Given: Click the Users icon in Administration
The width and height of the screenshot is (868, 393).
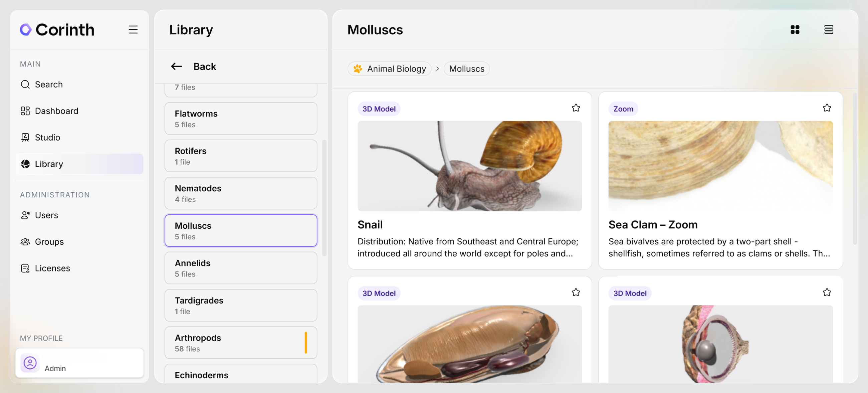Looking at the screenshot, I should [x=25, y=215].
